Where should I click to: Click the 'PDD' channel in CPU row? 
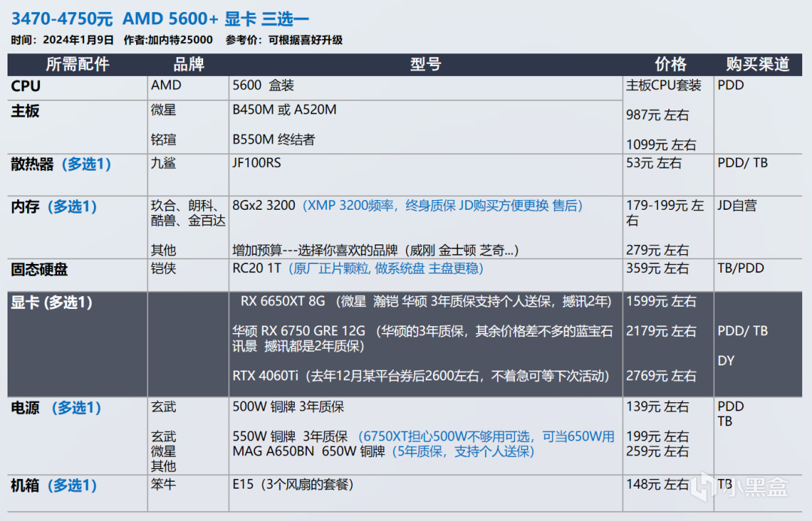pyautogui.click(x=731, y=85)
